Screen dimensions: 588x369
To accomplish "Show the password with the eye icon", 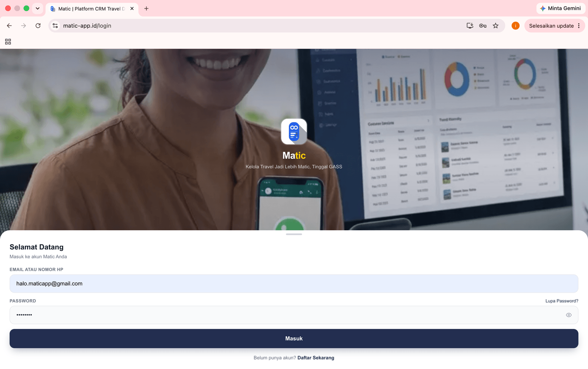I will 569,315.
